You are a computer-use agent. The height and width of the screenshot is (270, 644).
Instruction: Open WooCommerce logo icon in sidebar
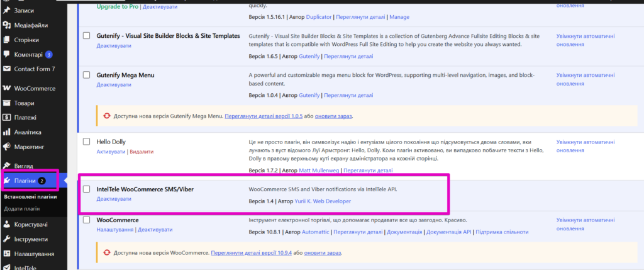tap(6, 88)
